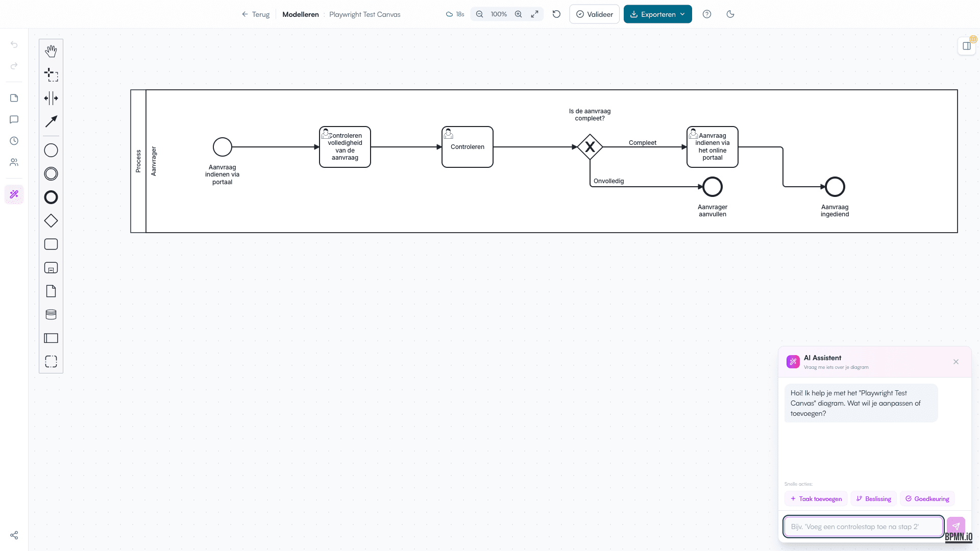Viewport: 980px width, 551px height.
Task: Click the 100% zoom level control
Action: click(x=498, y=14)
